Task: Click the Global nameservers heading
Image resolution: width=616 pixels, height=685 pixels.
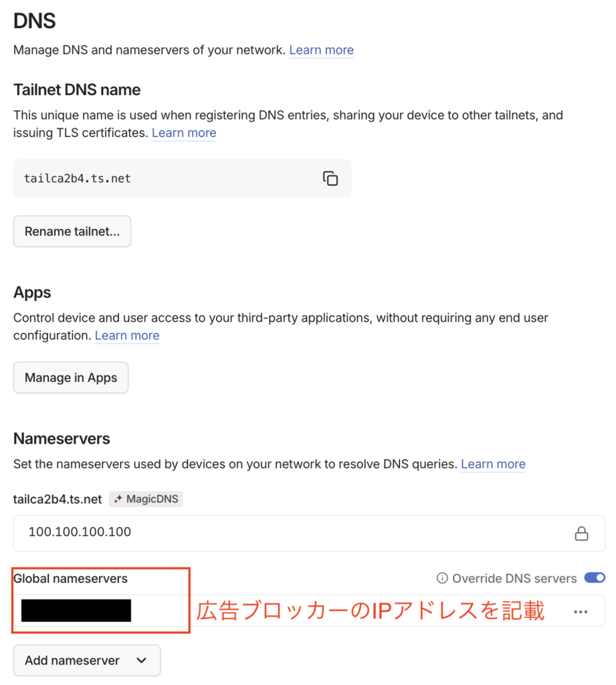Action: coord(70,578)
